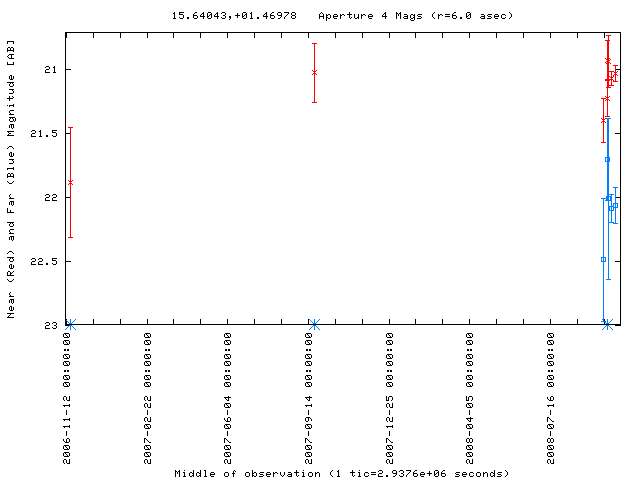Click the blue square data point at magnitude 22.5
The height and width of the screenshot is (480, 640).
(x=604, y=260)
